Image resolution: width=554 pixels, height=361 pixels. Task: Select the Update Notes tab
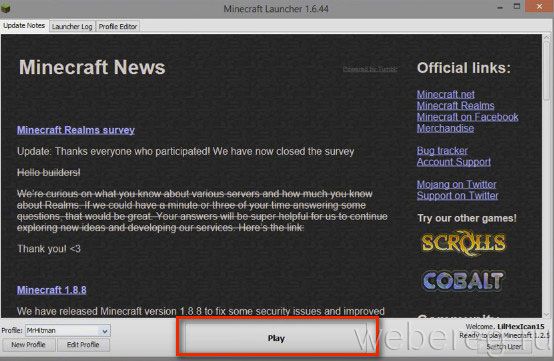click(24, 26)
